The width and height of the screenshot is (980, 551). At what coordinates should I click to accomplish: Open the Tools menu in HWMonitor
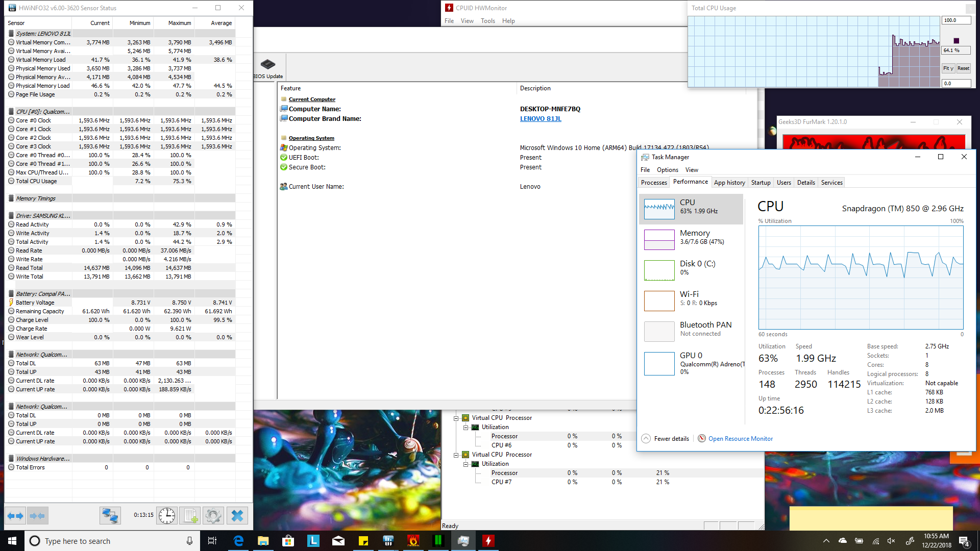coord(487,21)
